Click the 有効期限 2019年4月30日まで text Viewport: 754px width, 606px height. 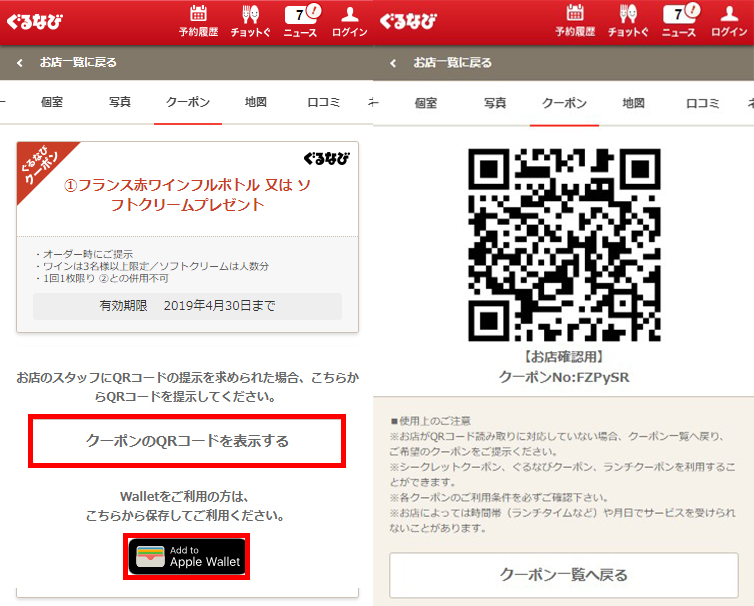[x=188, y=306]
